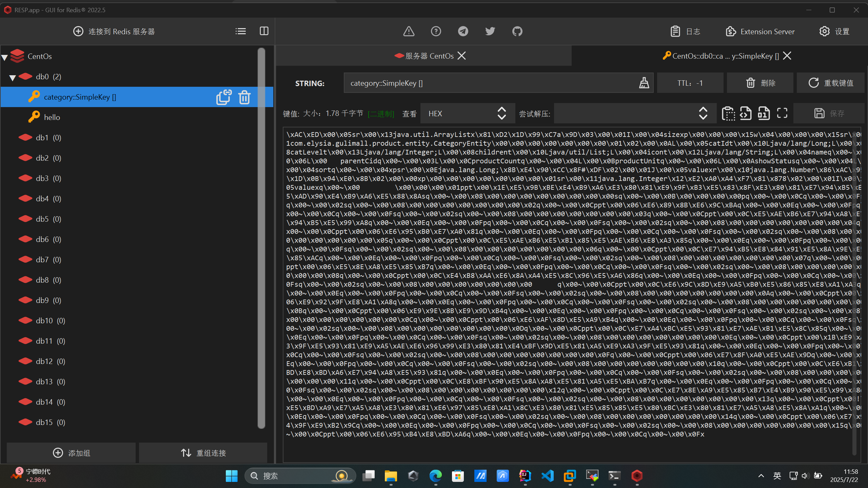Select the hello key
The height and width of the screenshot is (488, 868).
(52, 117)
